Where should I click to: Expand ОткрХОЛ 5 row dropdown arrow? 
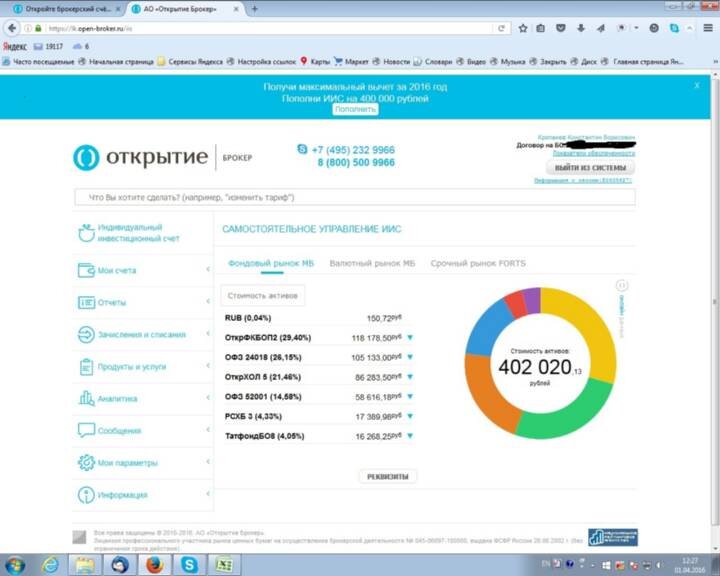coord(410,377)
